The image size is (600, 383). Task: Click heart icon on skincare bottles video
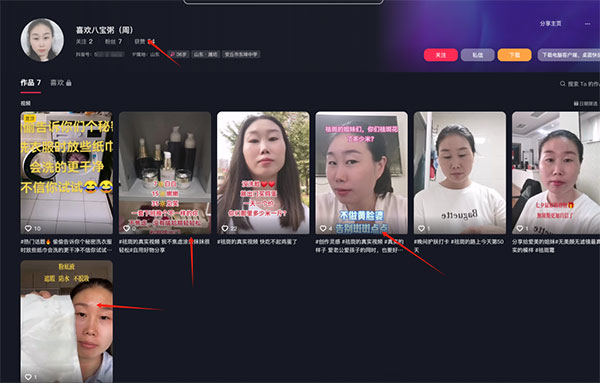point(126,228)
